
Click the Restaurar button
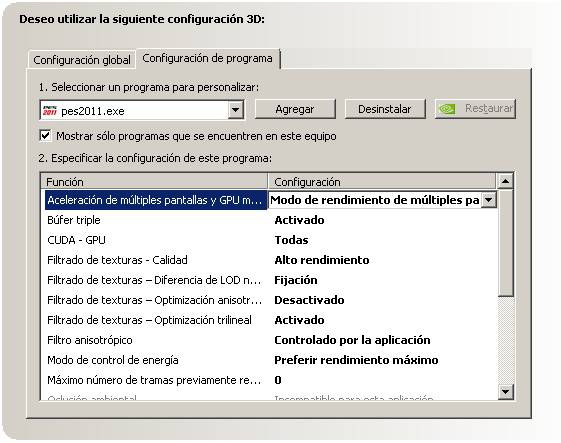[475, 109]
